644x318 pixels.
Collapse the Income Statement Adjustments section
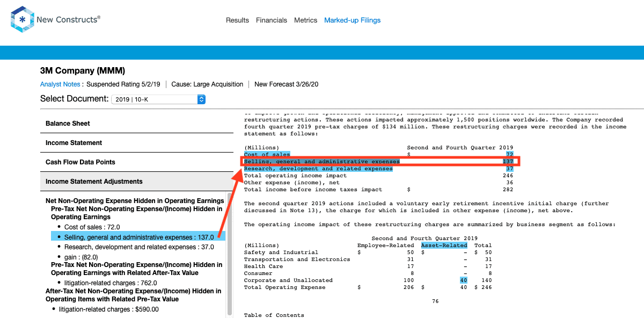point(137,182)
